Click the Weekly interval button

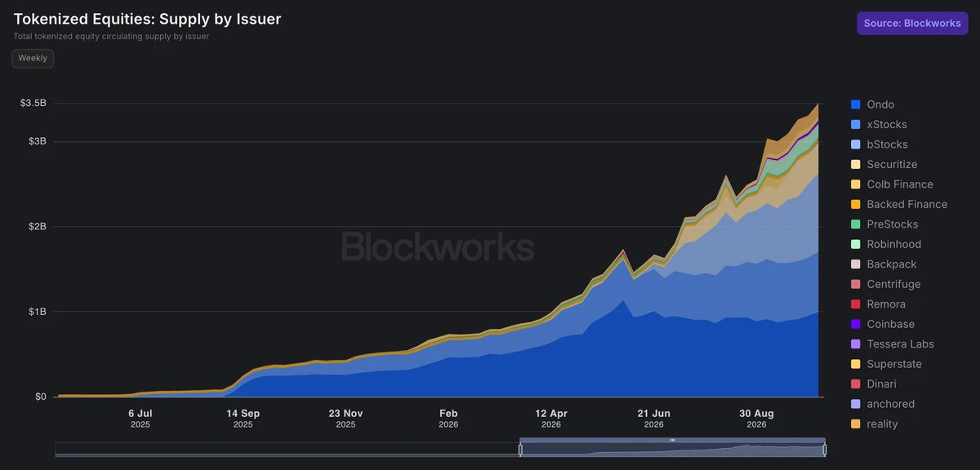33,58
